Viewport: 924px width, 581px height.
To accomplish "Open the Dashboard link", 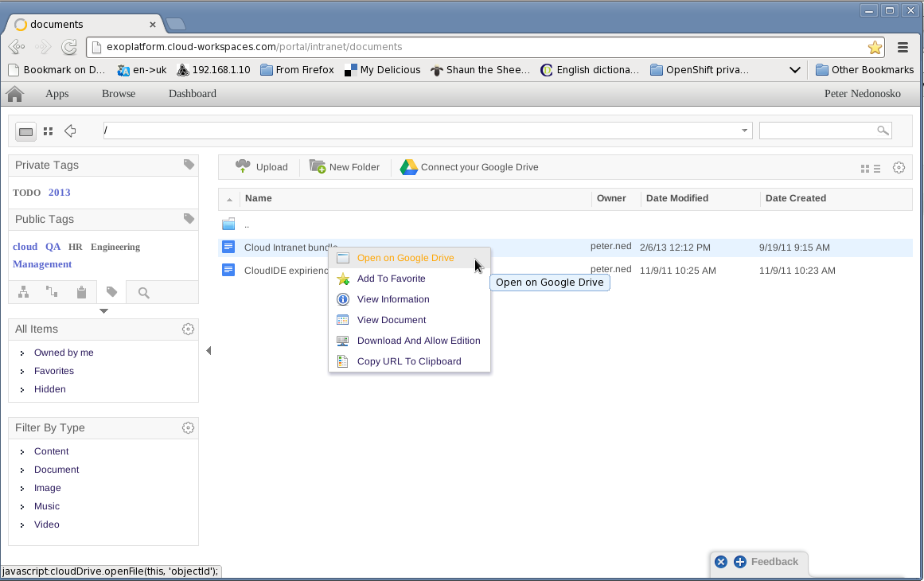I will click(192, 94).
